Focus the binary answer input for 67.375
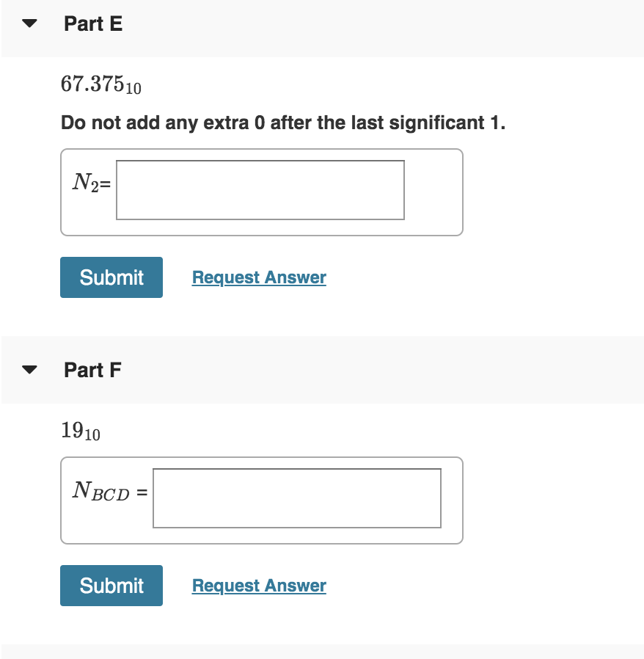 (260, 190)
